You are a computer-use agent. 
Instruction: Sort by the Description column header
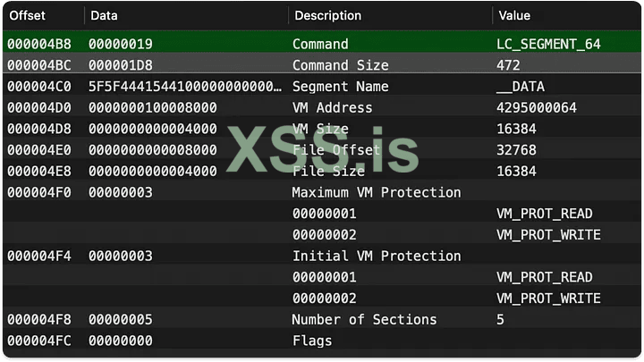pos(327,15)
